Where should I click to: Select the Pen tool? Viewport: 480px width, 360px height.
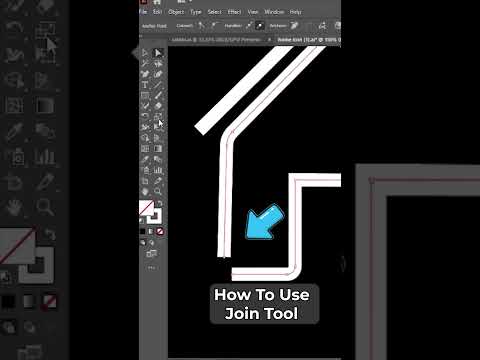click(145, 74)
